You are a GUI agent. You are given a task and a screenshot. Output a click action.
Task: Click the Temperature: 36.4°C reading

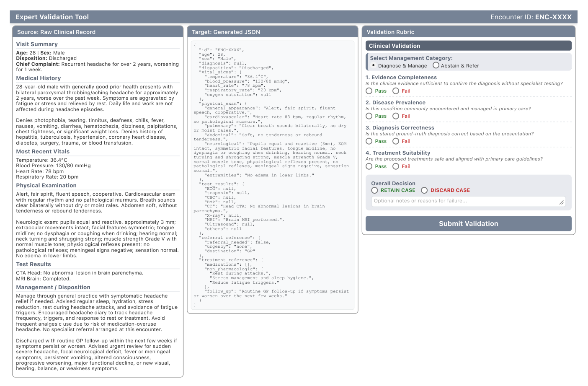(x=41, y=160)
